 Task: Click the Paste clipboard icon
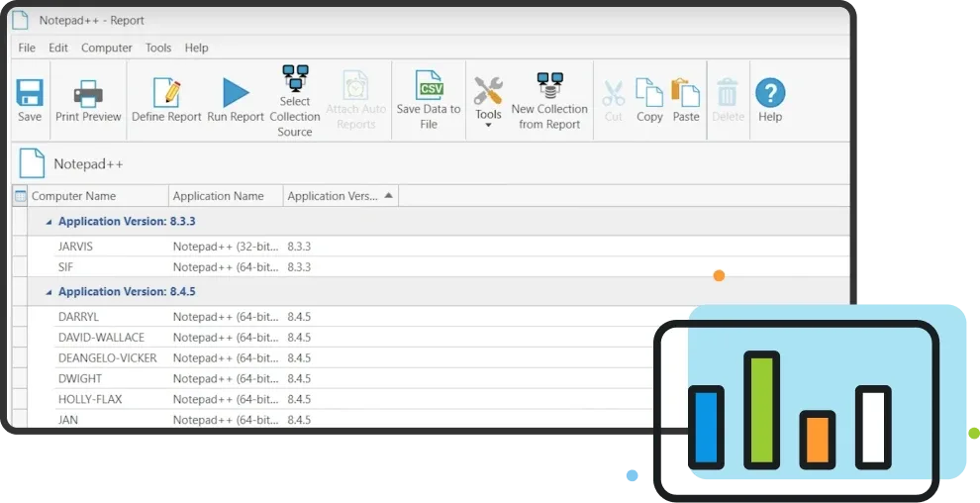[x=686, y=92]
